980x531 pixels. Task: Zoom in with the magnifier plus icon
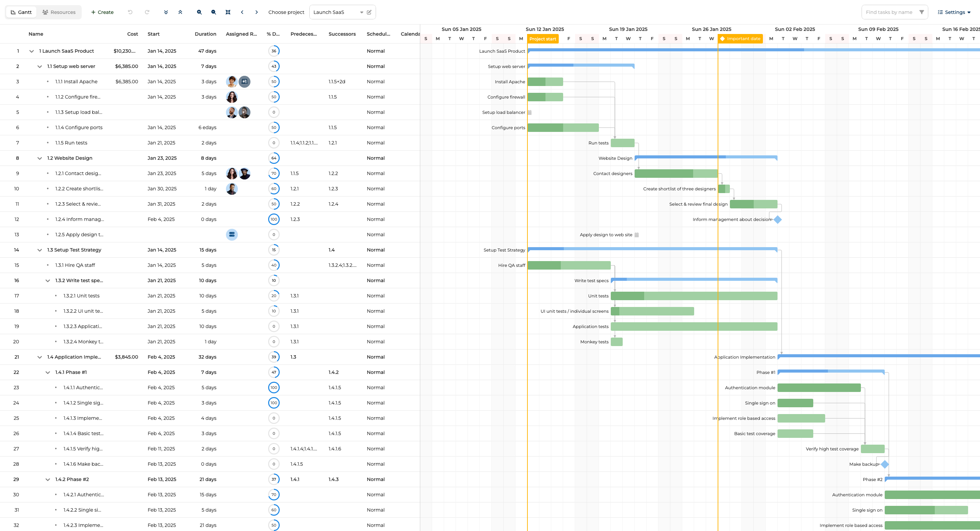199,12
